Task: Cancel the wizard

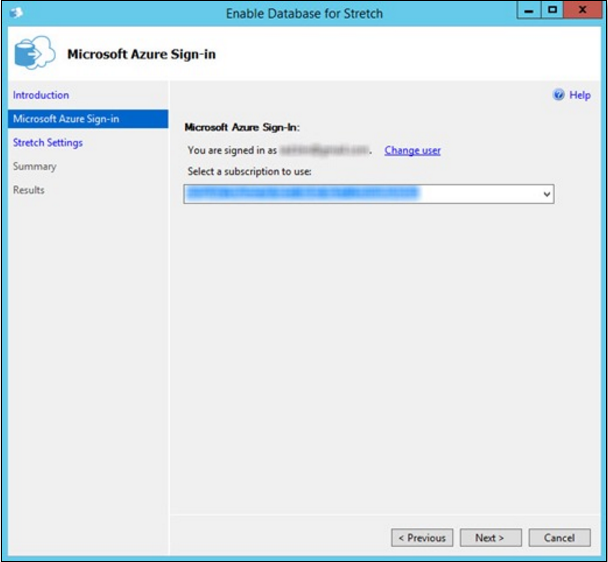Action: [x=560, y=538]
